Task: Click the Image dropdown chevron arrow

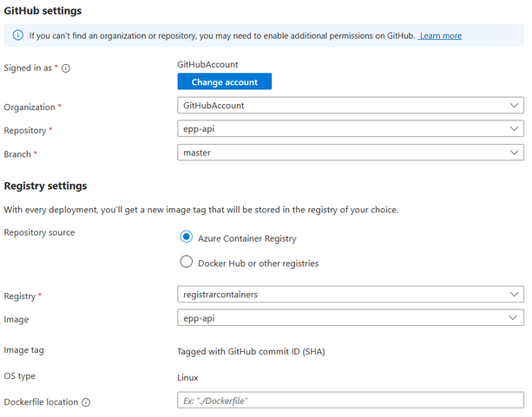Action: point(513,317)
